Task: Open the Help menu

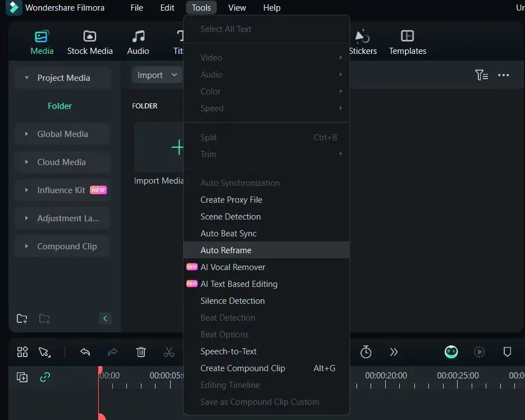Action: coord(272,7)
